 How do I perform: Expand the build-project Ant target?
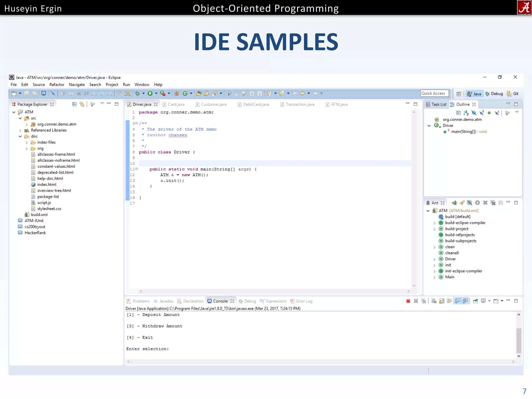pyautogui.click(x=434, y=229)
